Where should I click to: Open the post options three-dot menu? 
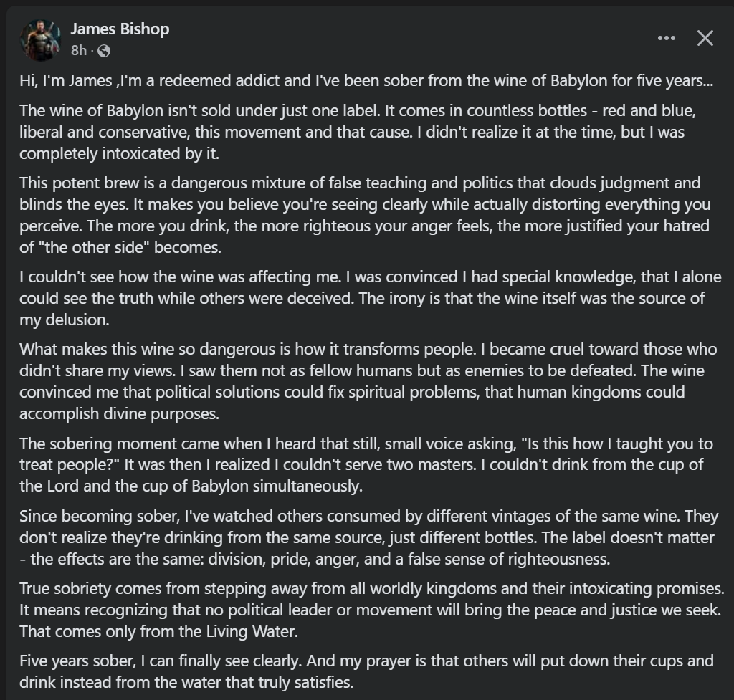coord(666,39)
